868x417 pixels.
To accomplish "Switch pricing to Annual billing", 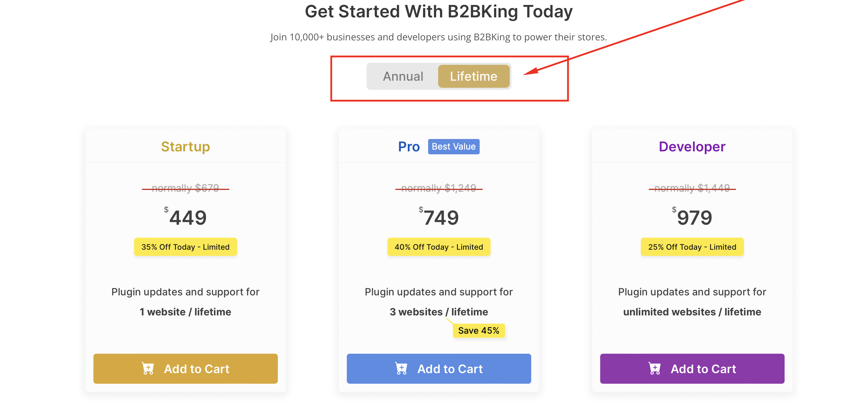I will [x=403, y=77].
